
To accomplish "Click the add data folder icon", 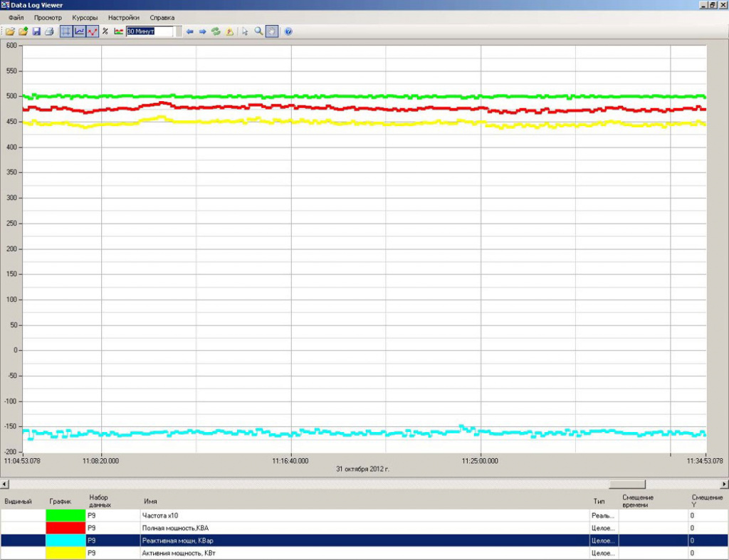I will pyautogui.click(x=23, y=31).
